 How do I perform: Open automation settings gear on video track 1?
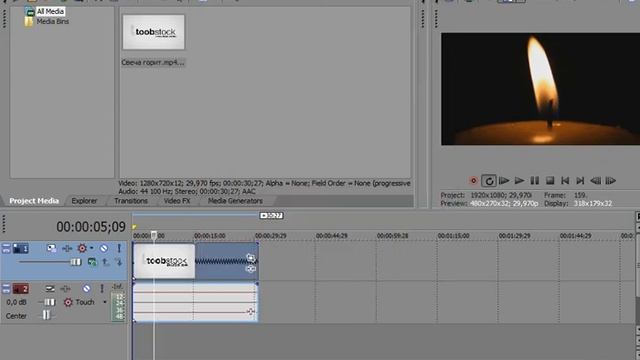82,248
